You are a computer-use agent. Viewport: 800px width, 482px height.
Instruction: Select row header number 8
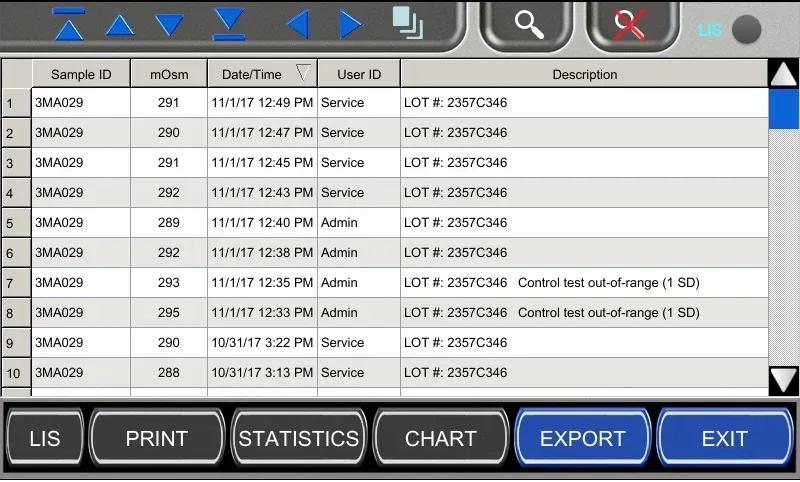(x=16, y=313)
